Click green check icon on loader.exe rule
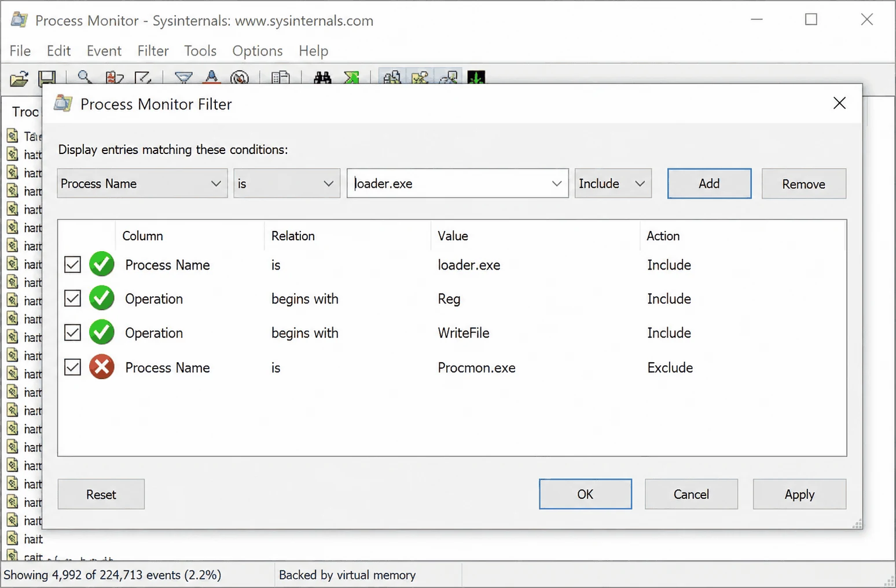 point(102,264)
